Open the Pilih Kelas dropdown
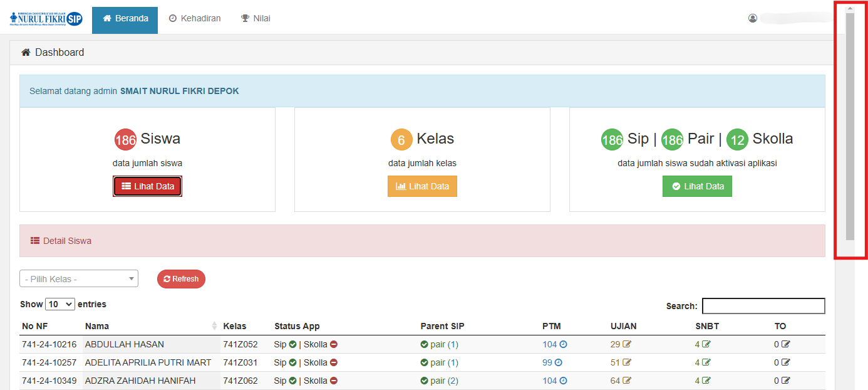 coord(79,279)
